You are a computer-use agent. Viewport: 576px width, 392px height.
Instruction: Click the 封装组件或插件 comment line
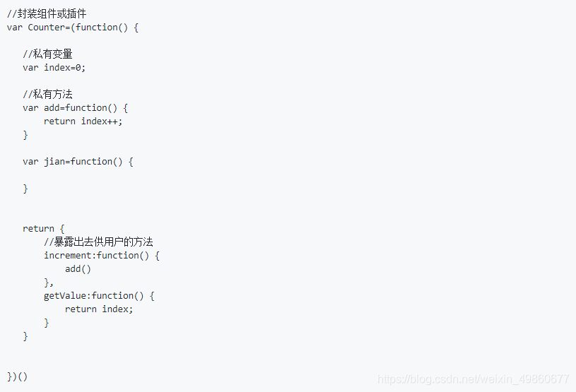click(47, 14)
